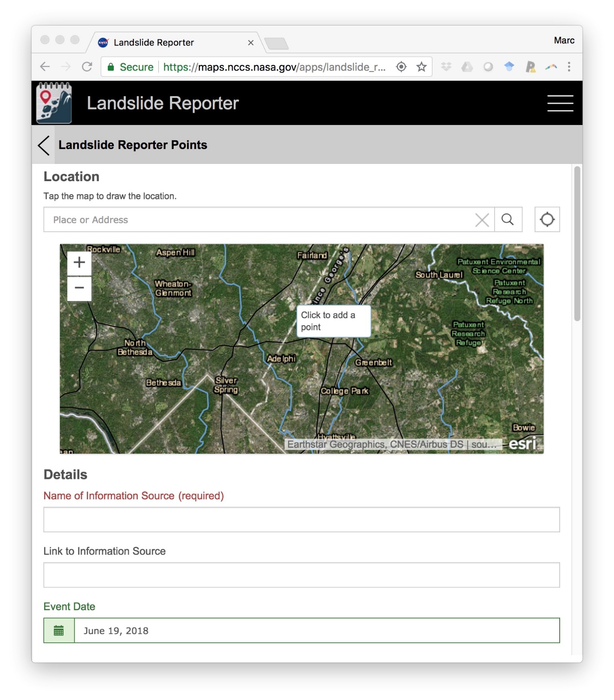Reload the page in browser

[x=87, y=67]
